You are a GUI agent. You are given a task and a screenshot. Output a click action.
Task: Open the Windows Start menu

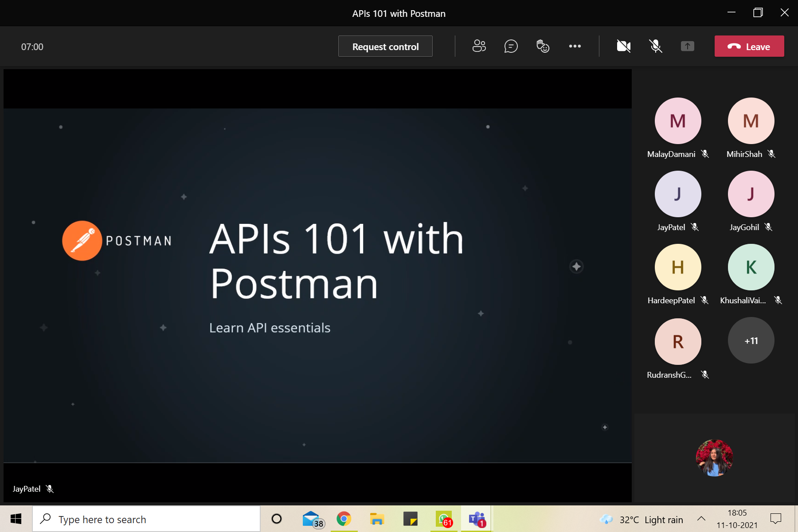click(x=16, y=519)
